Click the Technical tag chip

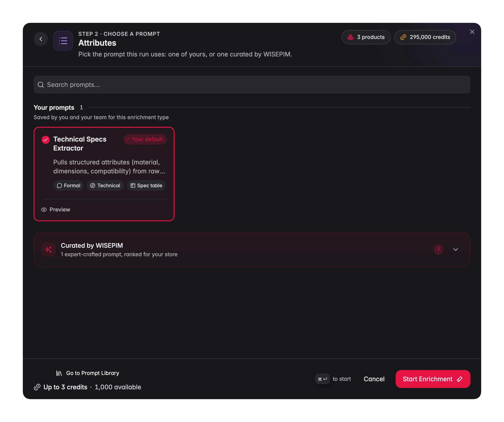click(105, 185)
